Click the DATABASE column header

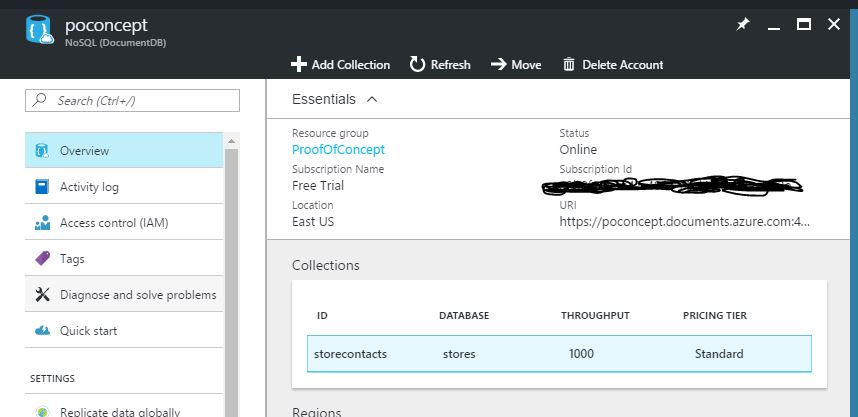tap(464, 316)
